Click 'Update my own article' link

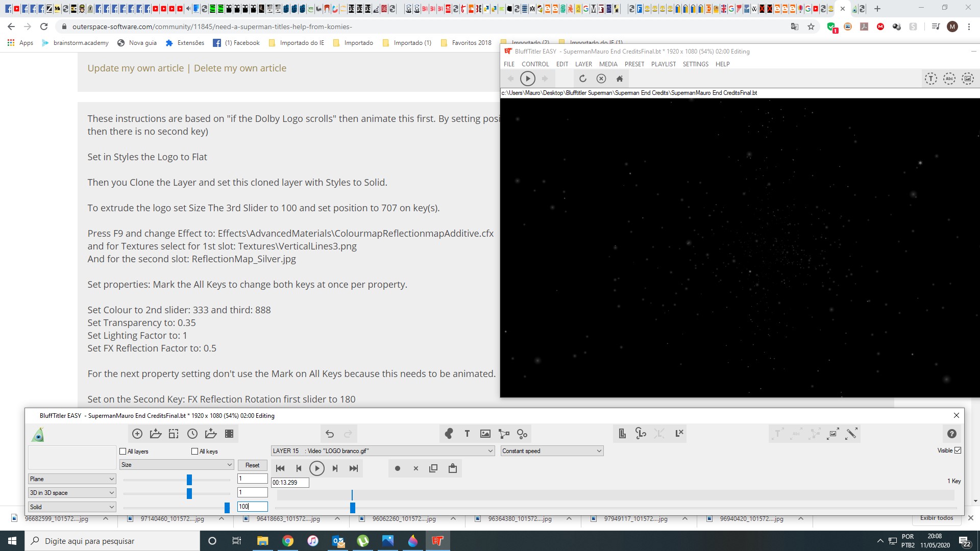[135, 68]
